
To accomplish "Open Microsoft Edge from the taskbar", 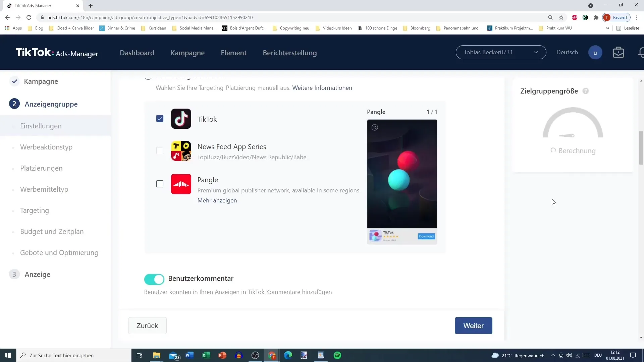I will coord(288,355).
